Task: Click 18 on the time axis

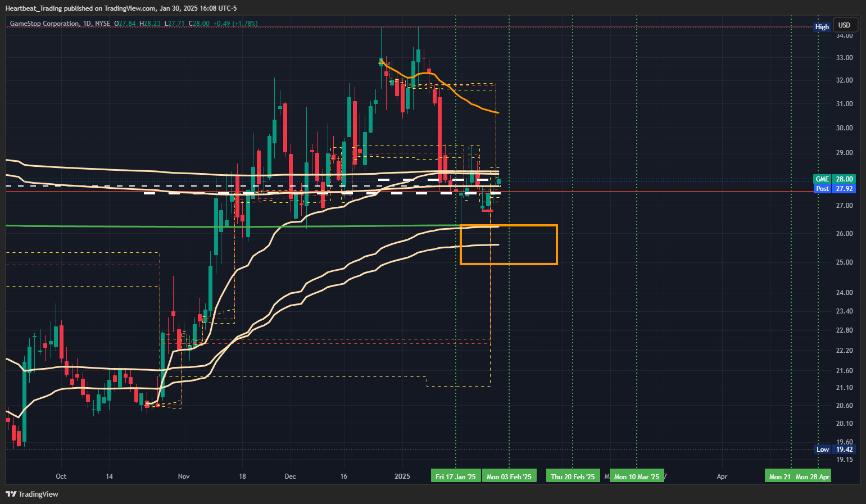Action: point(242,476)
